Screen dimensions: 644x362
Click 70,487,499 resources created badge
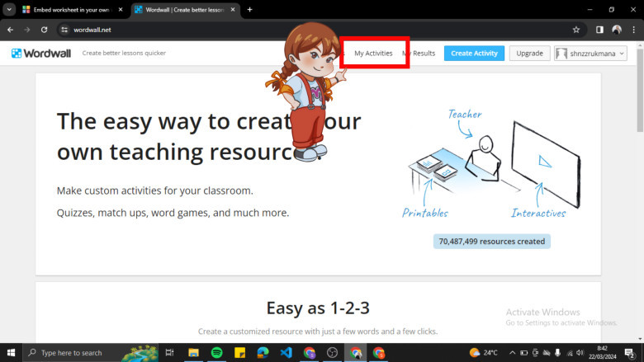(491, 242)
